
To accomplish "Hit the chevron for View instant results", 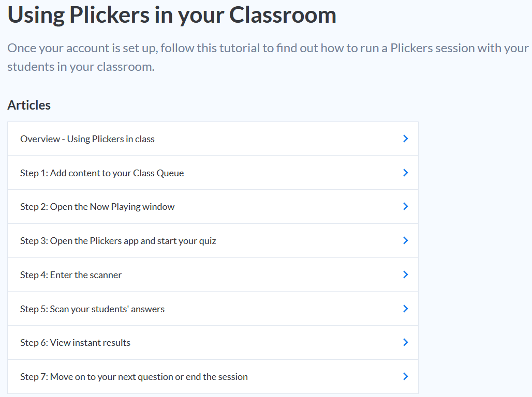I will pyautogui.click(x=406, y=342).
